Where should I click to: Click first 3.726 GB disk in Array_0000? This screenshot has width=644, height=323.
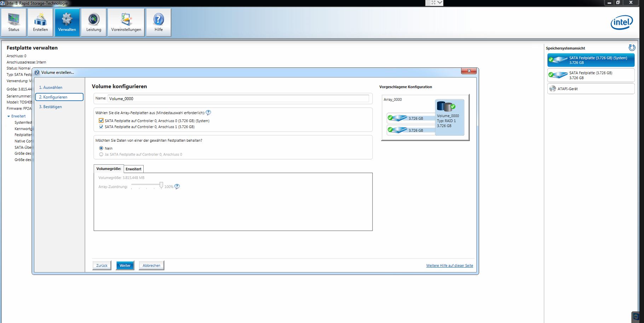(410, 118)
